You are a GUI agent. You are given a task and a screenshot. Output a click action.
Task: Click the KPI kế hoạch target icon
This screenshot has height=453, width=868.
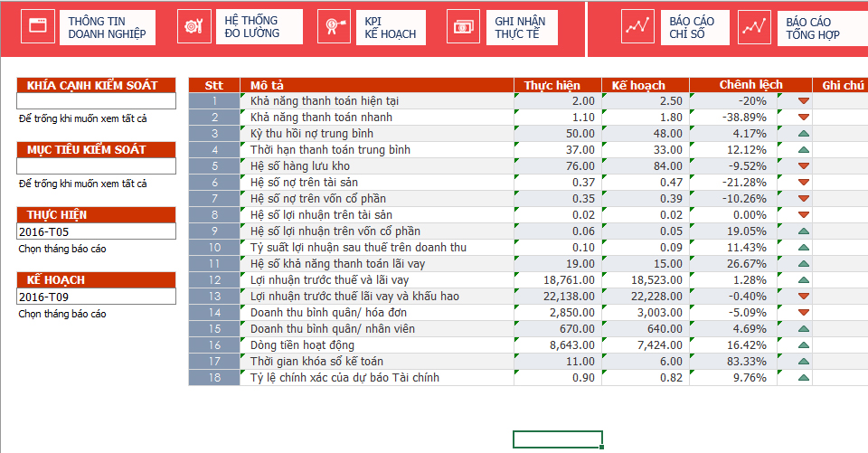(334, 26)
